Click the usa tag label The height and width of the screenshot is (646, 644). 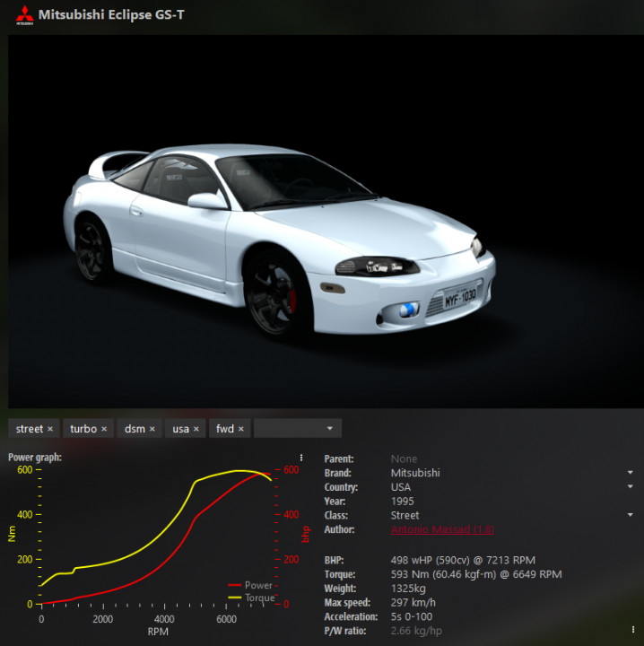click(181, 429)
